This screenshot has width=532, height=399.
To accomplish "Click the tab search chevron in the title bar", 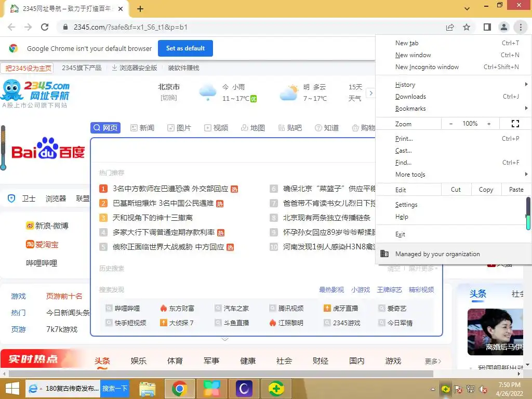I will tap(467, 9).
